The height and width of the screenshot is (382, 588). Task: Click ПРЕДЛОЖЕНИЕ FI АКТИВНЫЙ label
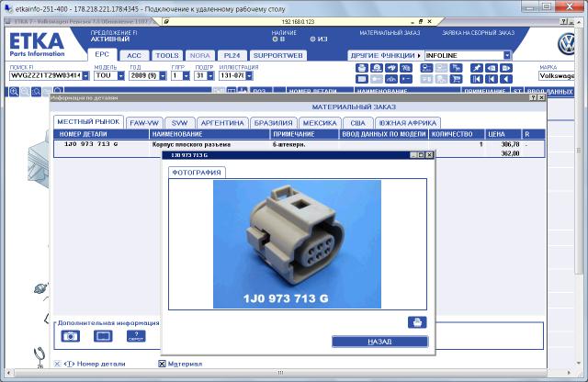[x=114, y=36]
